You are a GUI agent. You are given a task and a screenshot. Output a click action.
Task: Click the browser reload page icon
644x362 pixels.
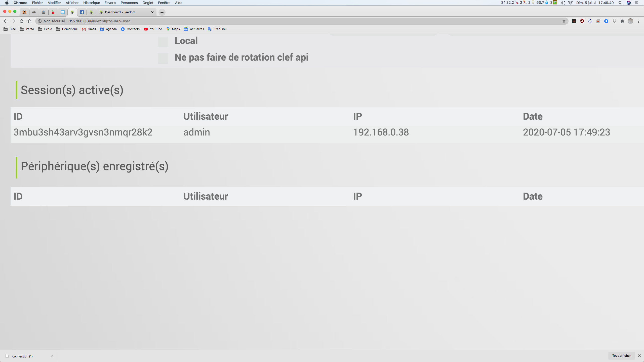pos(22,21)
